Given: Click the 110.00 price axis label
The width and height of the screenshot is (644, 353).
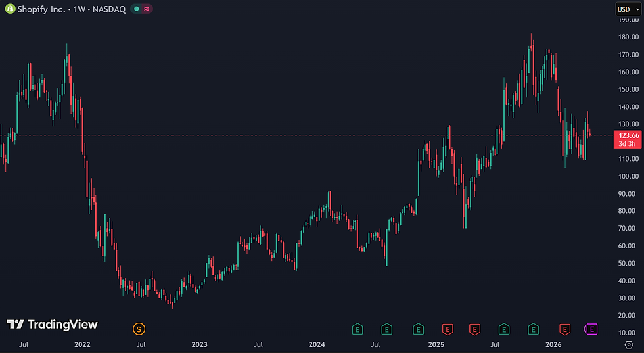Looking at the screenshot, I should (x=628, y=158).
